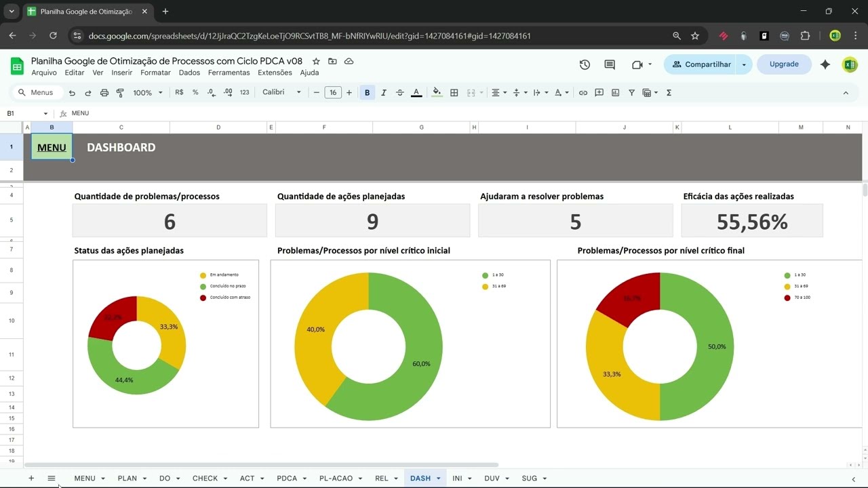Collapse toolbar with the chevron
The width and height of the screenshot is (868, 488).
click(846, 93)
